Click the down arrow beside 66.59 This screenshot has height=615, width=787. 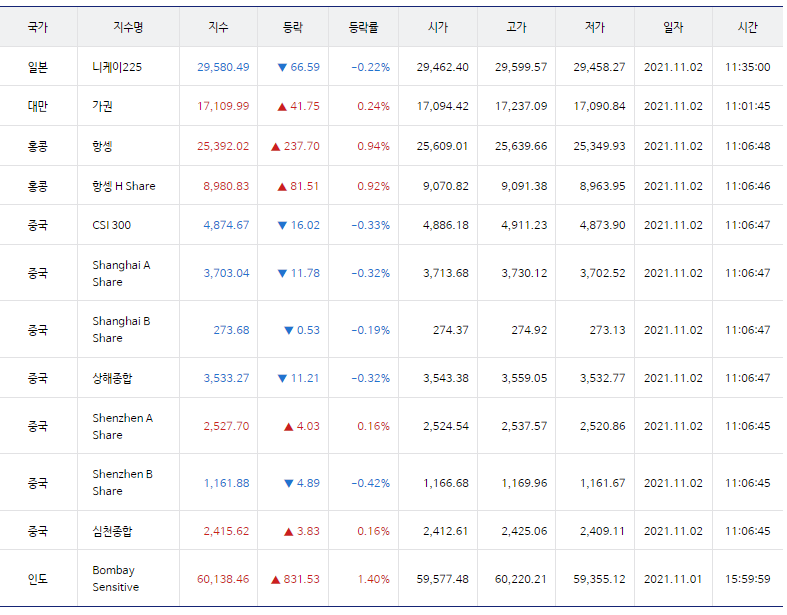click(282, 67)
